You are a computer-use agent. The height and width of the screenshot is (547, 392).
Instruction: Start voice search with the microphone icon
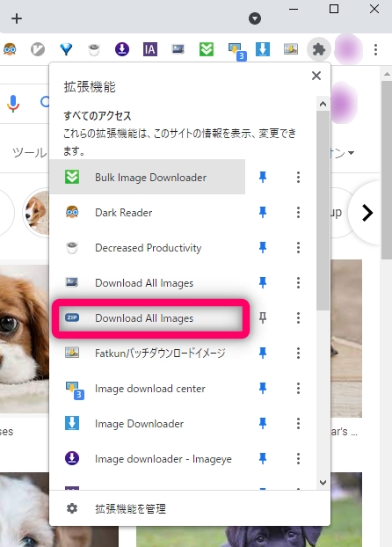click(x=13, y=103)
